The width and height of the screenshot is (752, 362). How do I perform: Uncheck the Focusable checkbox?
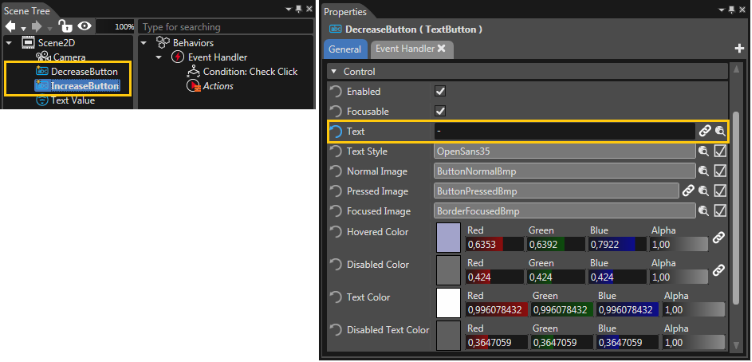coord(440,111)
